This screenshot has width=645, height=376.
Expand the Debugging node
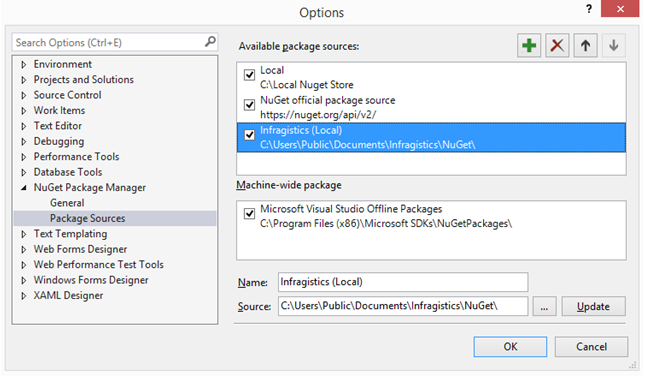coord(23,142)
